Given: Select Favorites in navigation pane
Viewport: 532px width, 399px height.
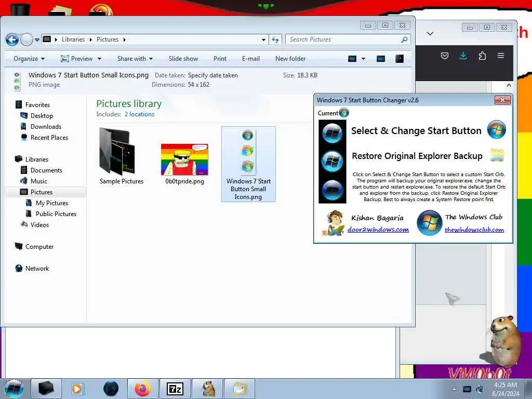Looking at the screenshot, I should coord(37,105).
